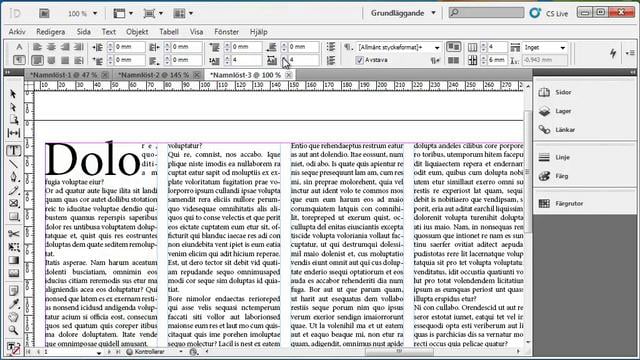
Task: Open the Grundläggande workspace dropdown
Action: pos(403,13)
